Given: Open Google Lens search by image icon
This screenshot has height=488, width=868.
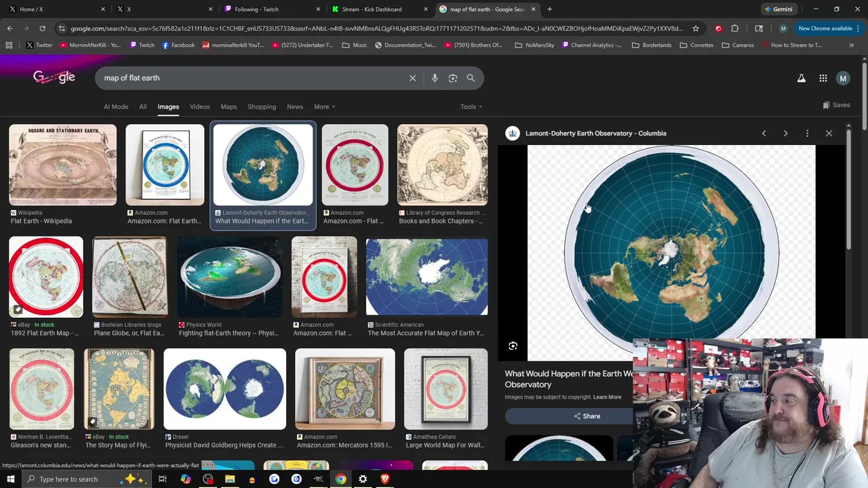Looking at the screenshot, I should 453,78.
